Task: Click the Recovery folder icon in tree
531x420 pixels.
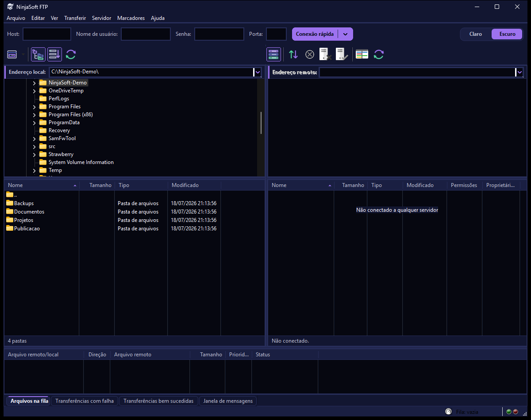Action: [x=43, y=130]
